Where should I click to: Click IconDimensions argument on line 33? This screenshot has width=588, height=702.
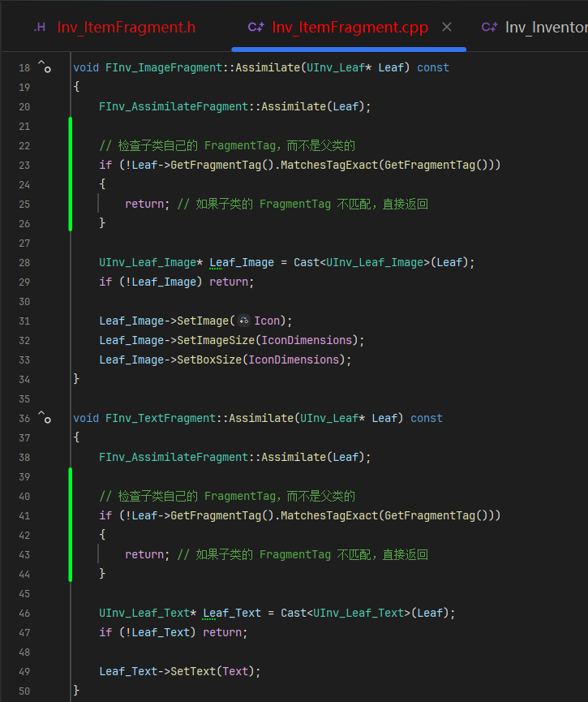294,360
